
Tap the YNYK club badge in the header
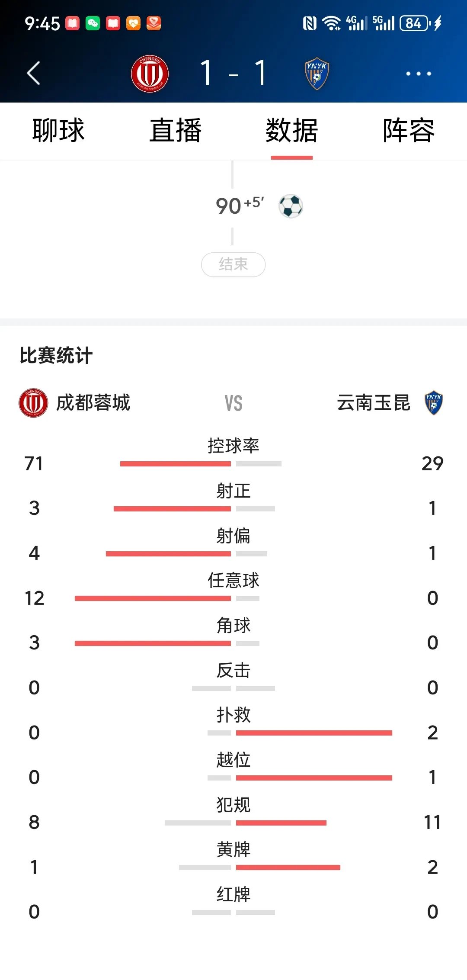point(316,74)
